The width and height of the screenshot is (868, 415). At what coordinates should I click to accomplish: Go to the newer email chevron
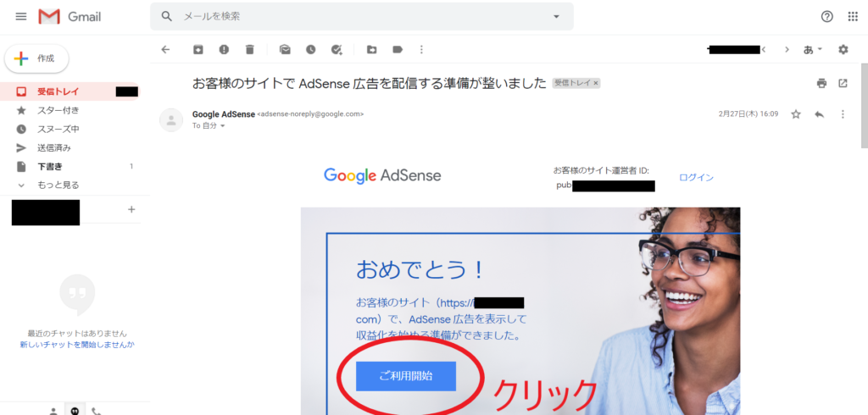764,50
